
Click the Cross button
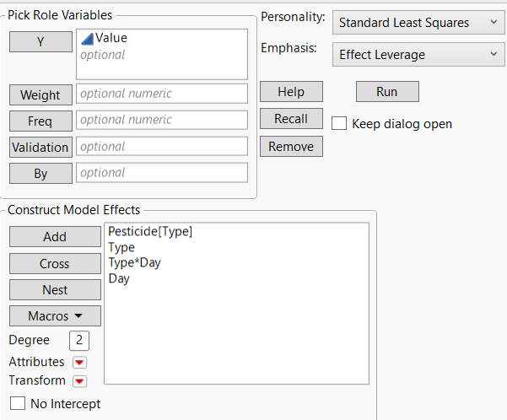tap(55, 263)
